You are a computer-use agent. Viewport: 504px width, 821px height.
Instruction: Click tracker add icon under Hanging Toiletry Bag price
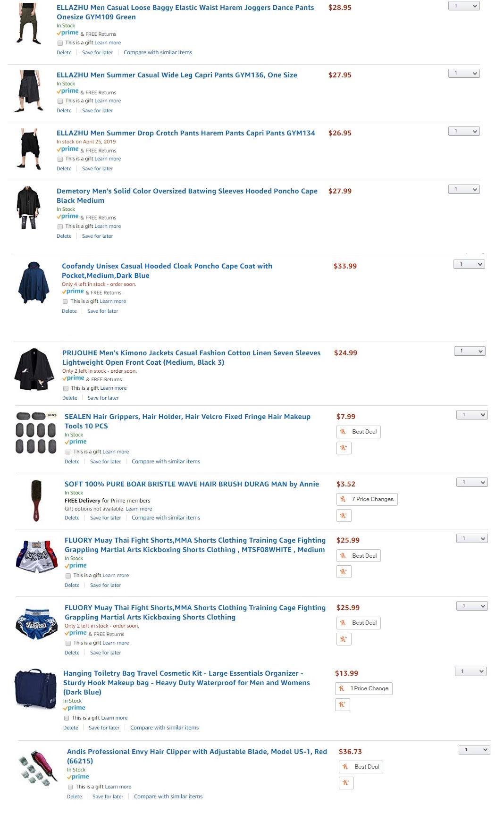tap(343, 705)
